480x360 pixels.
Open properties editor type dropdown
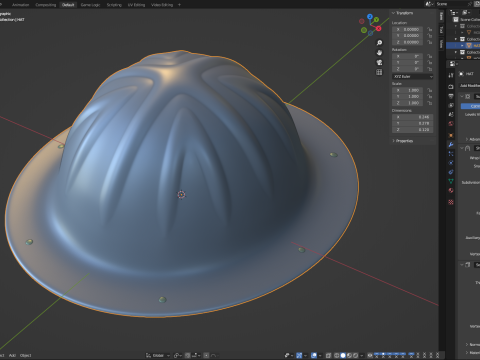point(454,64)
